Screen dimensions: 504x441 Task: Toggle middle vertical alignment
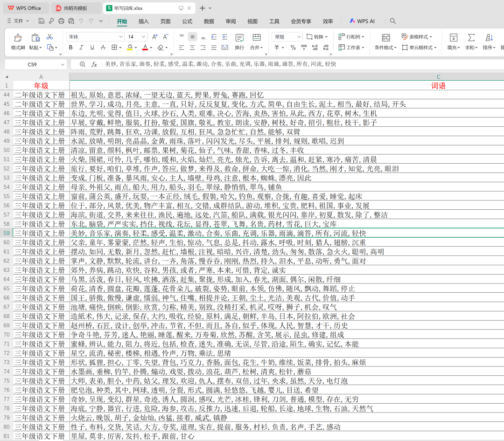(x=192, y=37)
